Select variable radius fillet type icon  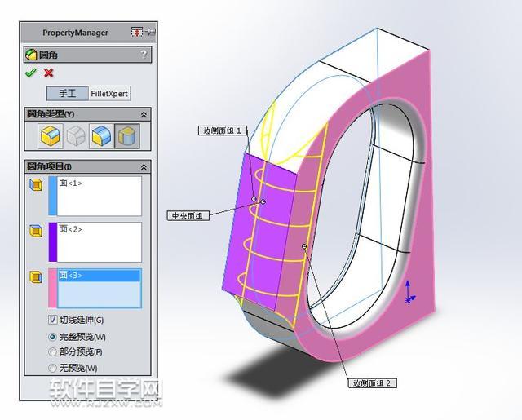pyautogui.click(x=76, y=135)
